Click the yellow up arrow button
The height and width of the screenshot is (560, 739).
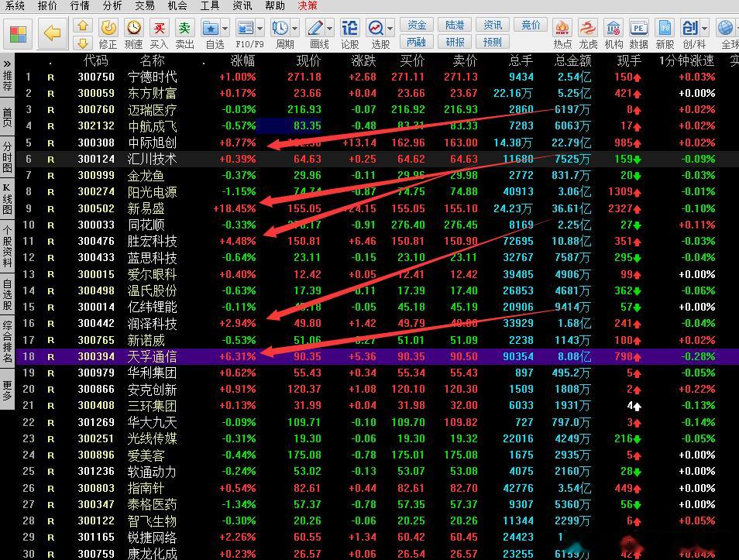click(83, 26)
